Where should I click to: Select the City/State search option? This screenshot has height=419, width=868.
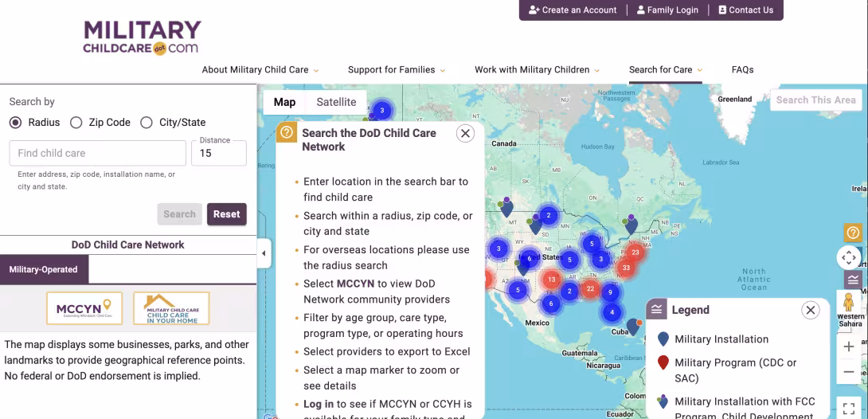[x=147, y=123]
